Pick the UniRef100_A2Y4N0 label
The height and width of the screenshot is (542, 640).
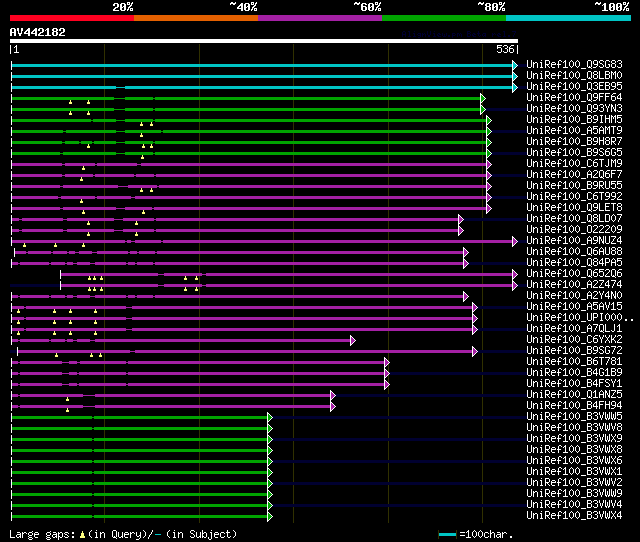574,296
